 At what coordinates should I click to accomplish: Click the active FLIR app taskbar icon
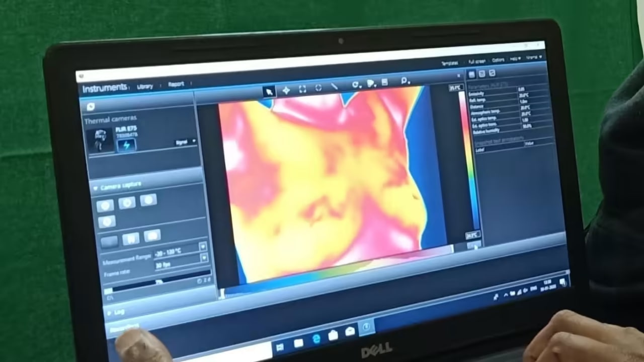[366, 327]
